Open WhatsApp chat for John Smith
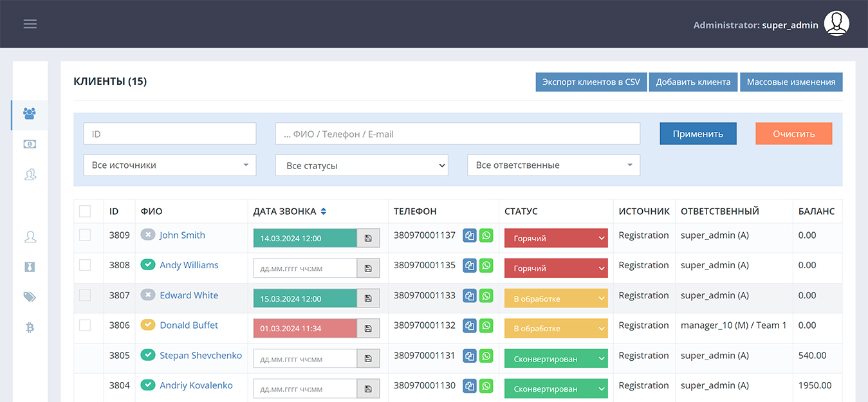The width and height of the screenshot is (868, 402). click(x=486, y=235)
